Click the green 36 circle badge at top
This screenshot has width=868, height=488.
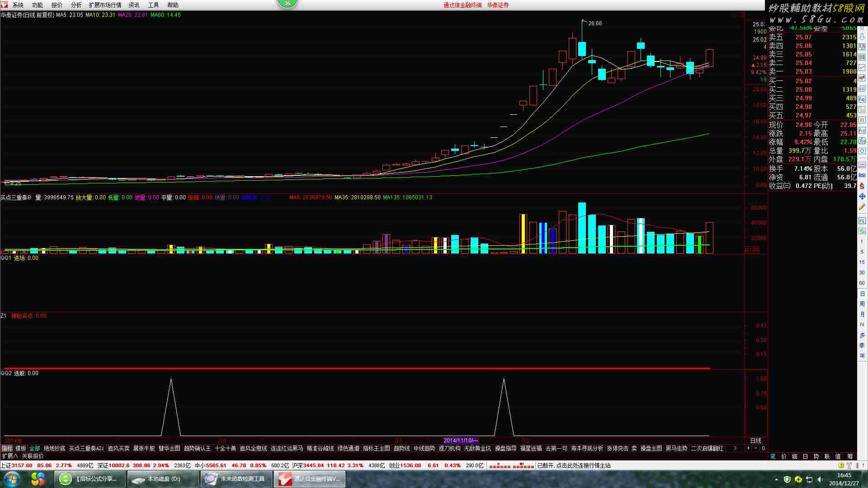coord(287,3)
